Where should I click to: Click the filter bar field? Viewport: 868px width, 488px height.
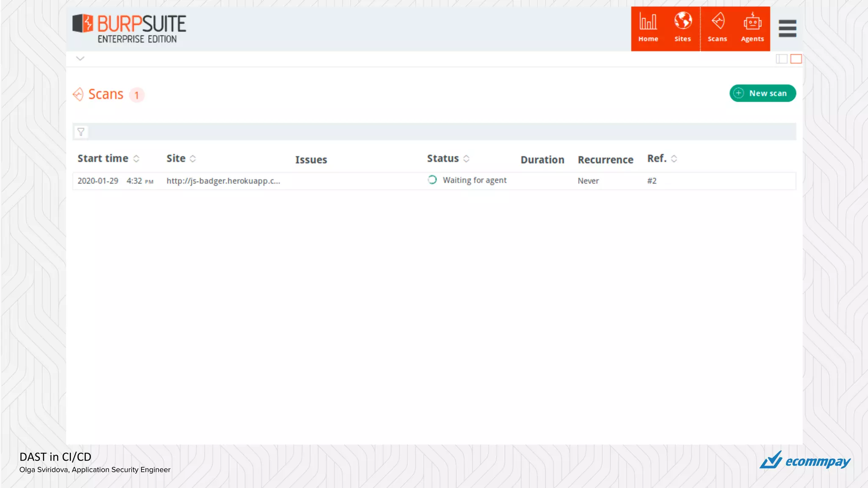[x=441, y=132]
